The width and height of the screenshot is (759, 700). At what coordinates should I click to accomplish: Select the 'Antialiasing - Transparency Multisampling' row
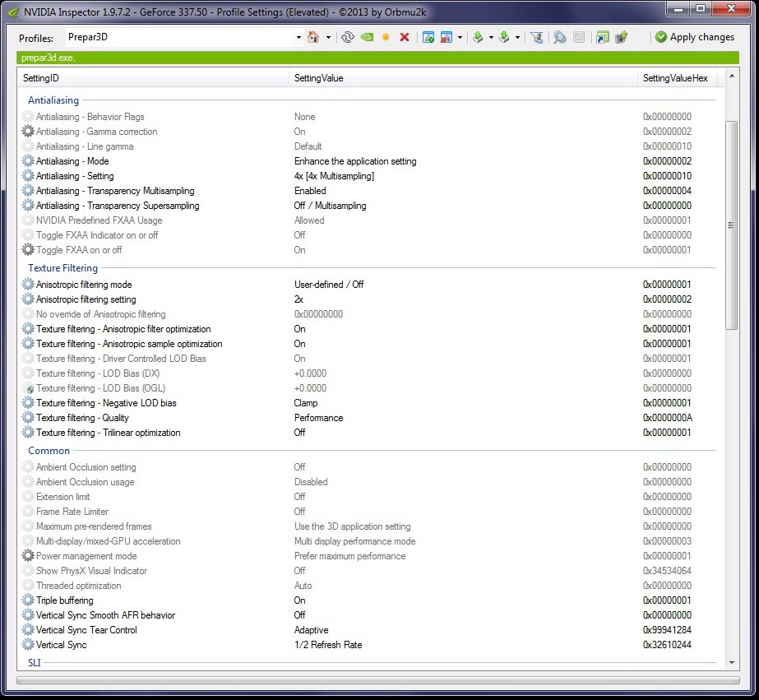(x=371, y=191)
